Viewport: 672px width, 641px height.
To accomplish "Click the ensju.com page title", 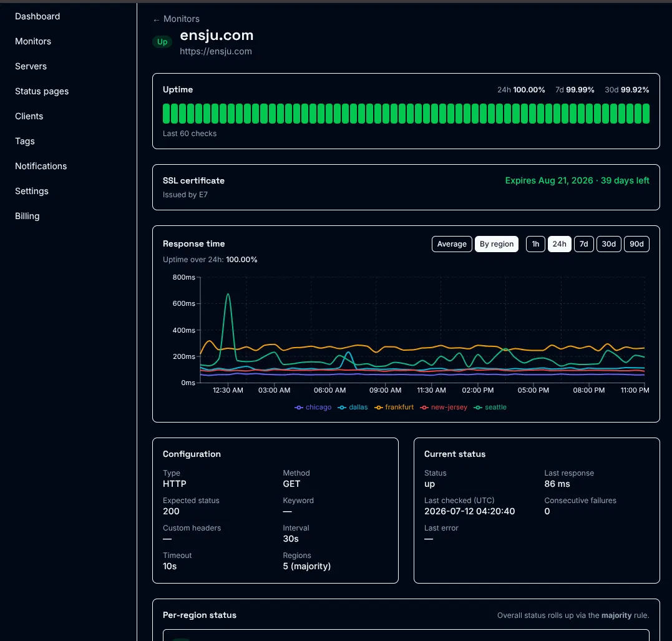I will click(217, 35).
